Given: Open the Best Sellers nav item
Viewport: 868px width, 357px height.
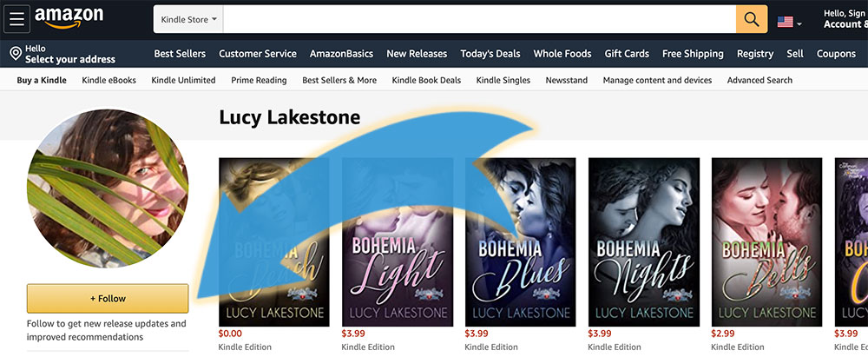Looking at the screenshot, I should [180, 54].
